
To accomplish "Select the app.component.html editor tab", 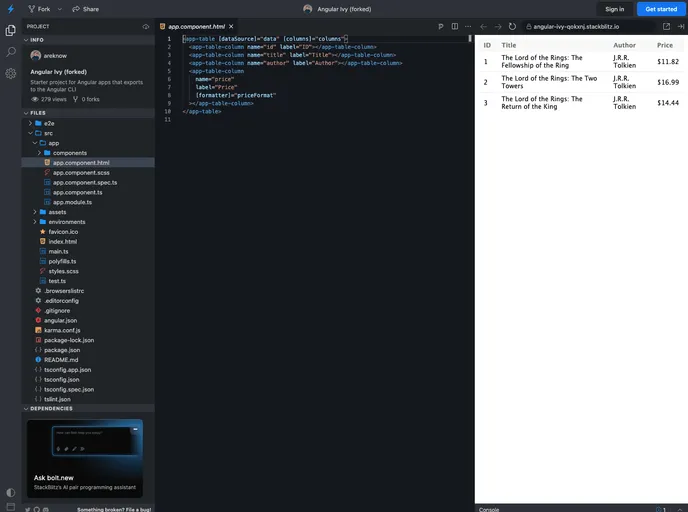I will [x=196, y=26].
